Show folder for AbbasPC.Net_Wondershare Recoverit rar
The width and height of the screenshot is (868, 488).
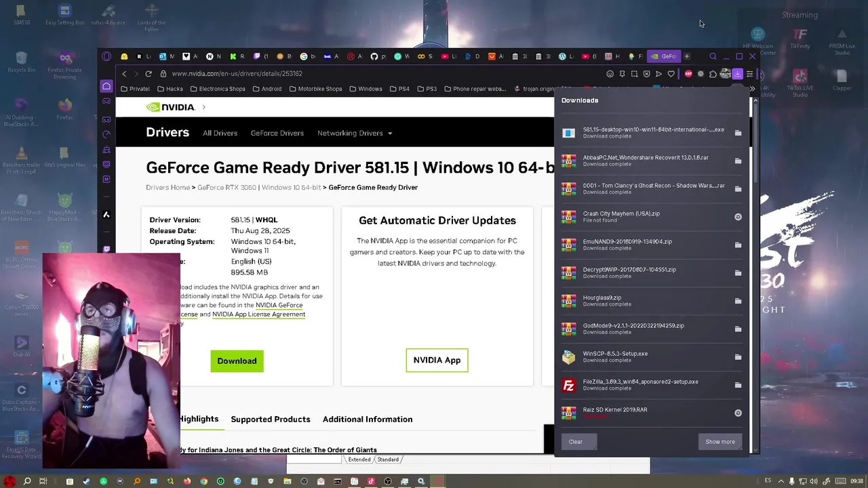click(x=738, y=161)
